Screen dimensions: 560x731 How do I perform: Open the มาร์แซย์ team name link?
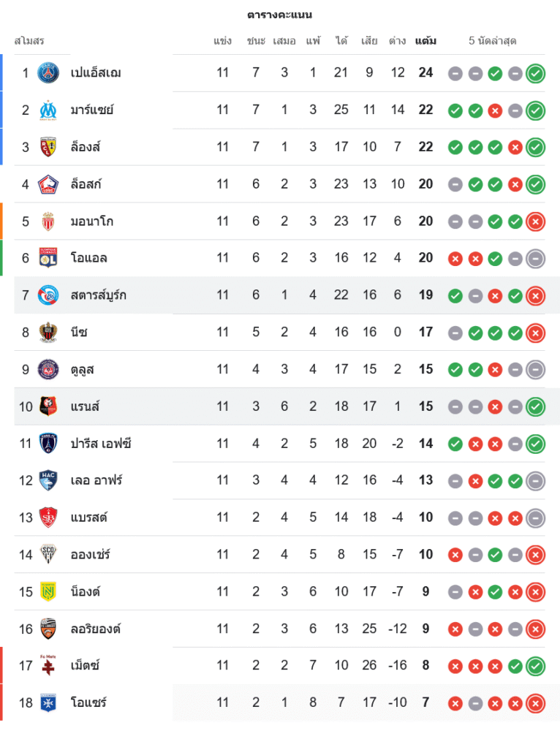coord(92,110)
